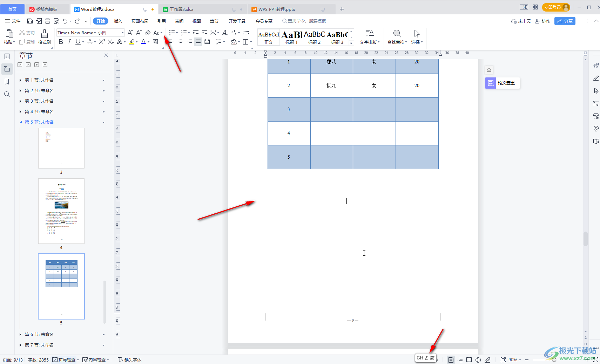600x364 pixels.
Task: Undo the last action
Action: [x=65, y=21]
